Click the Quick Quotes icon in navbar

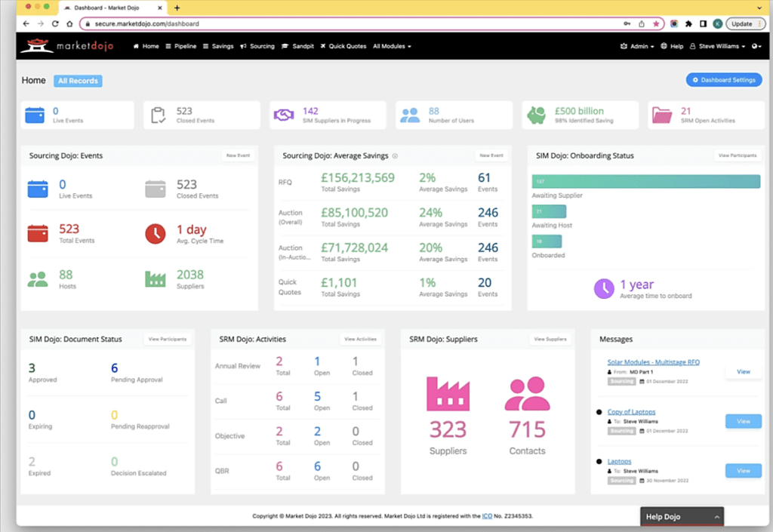click(324, 46)
